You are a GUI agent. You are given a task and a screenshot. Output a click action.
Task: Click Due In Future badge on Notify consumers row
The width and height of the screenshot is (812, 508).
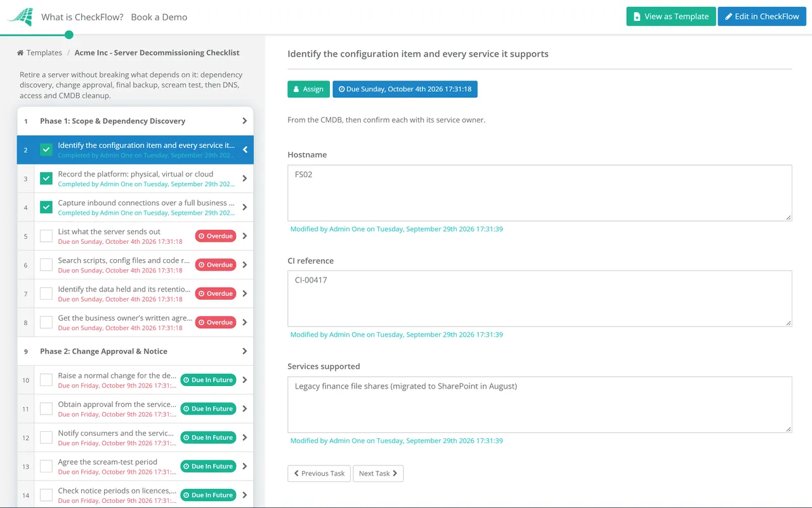click(208, 438)
